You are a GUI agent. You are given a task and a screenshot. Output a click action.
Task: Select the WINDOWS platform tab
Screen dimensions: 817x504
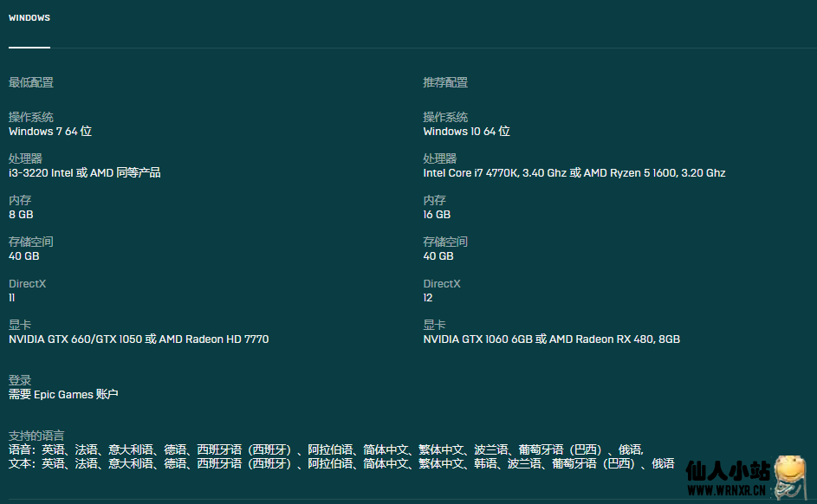pos(29,17)
